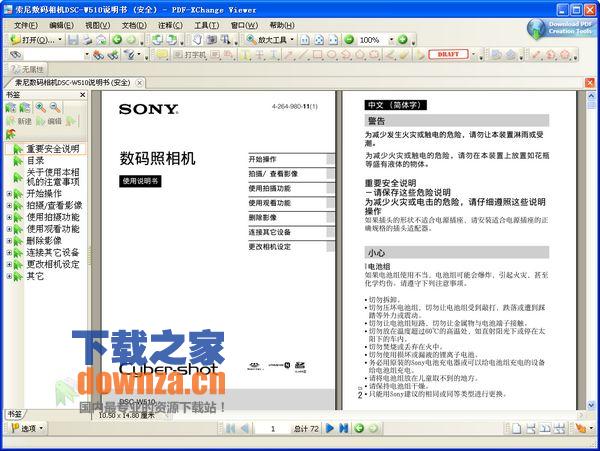Open the 文档(D) menu
This screenshot has width=600, height=451.
click(134, 25)
